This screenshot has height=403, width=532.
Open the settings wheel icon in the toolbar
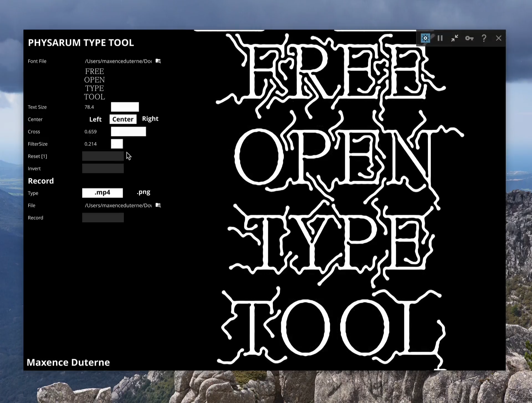point(425,38)
